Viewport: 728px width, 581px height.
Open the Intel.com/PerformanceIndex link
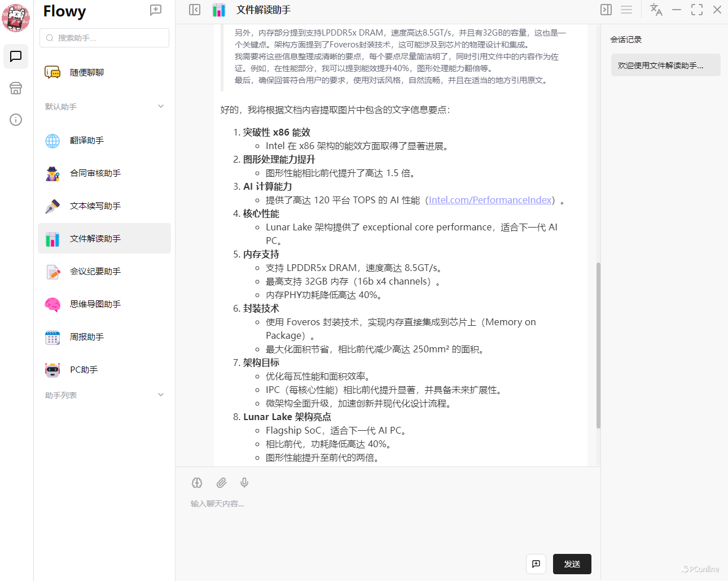coord(490,200)
